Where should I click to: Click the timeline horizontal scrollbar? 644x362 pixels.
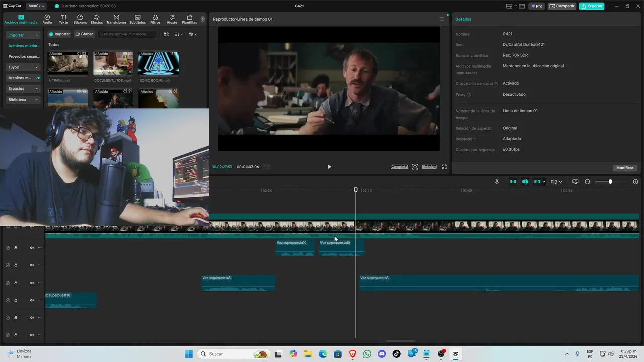point(400,341)
